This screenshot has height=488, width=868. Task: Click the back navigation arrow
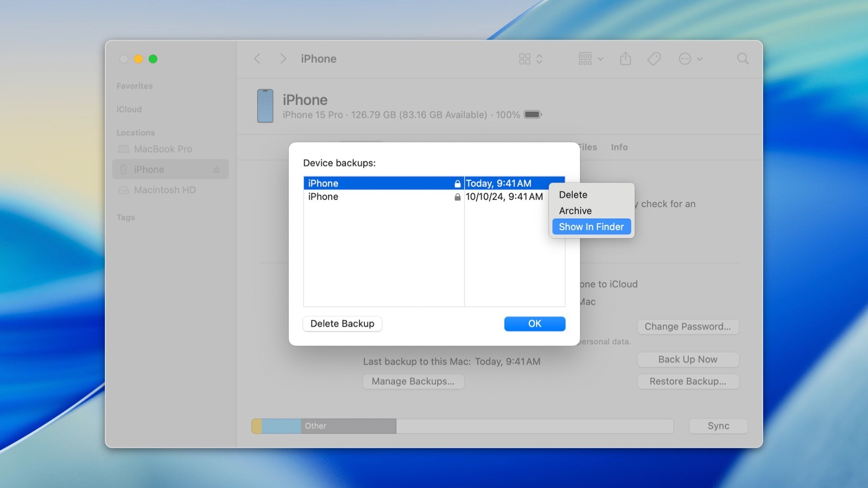[x=257, y=59]
